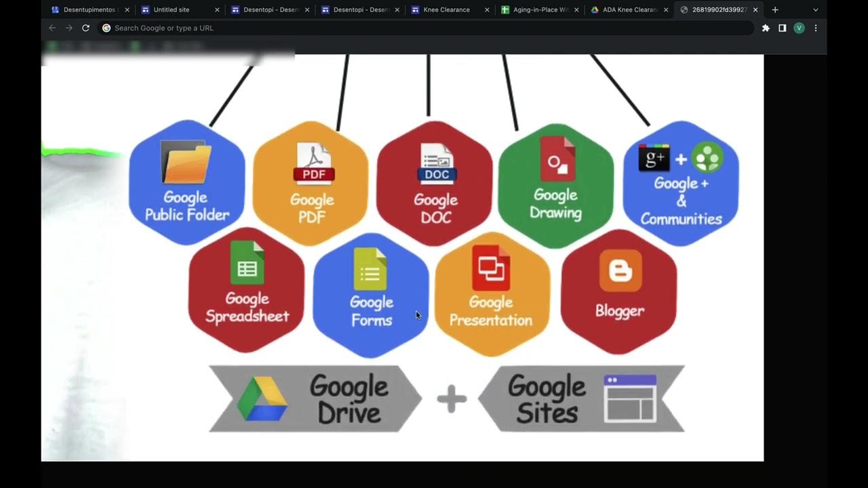
Task: Click the "Google + & Communities" label
Action: point(681,201)
